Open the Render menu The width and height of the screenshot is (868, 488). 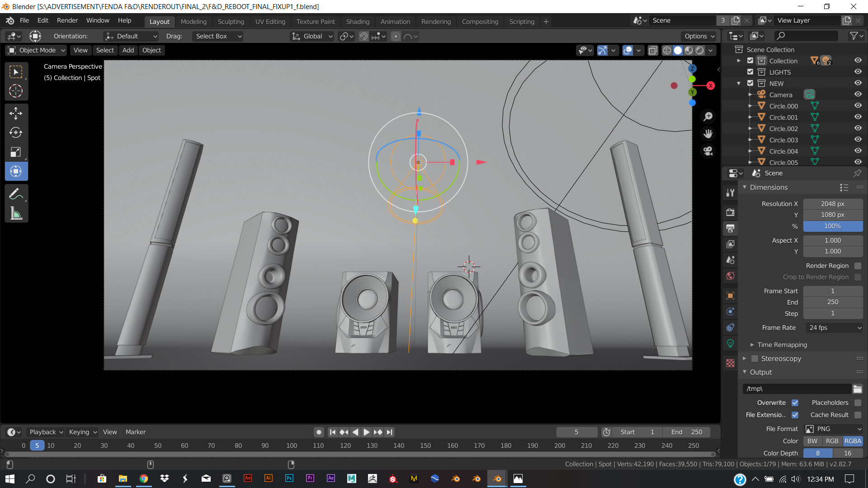[67, 20]
